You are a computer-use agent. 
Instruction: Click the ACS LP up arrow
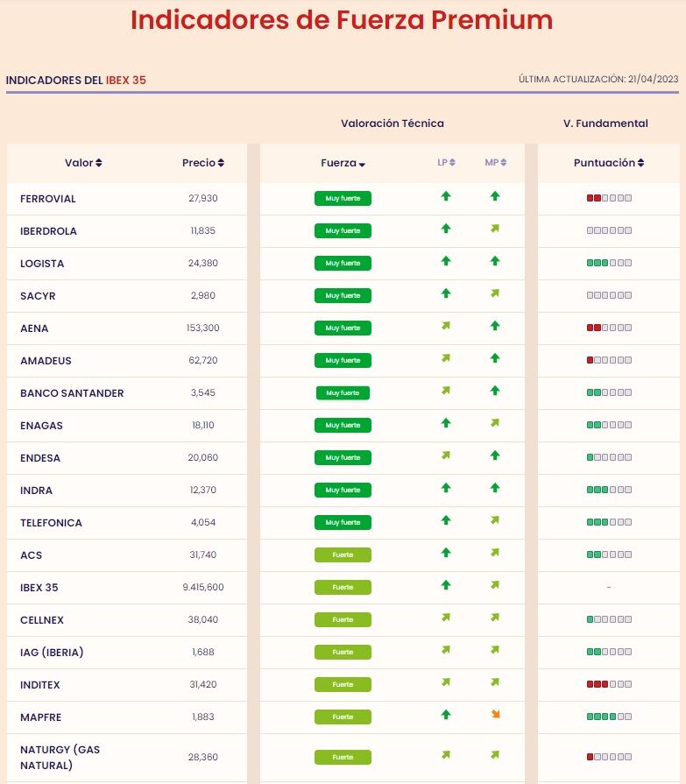pyautogui.click(x=446, y=553)
